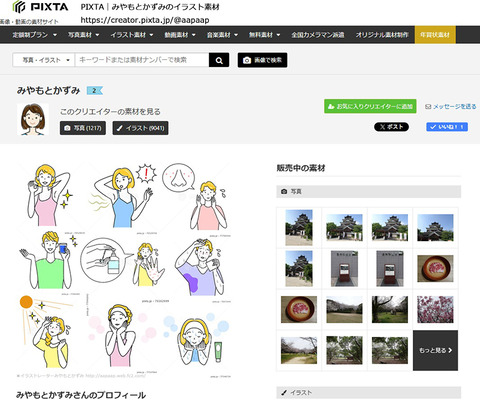Open the pink blossom close-up photo thumbnail
Viewport: 480px width, 400px height.
(x=435, y=309)
